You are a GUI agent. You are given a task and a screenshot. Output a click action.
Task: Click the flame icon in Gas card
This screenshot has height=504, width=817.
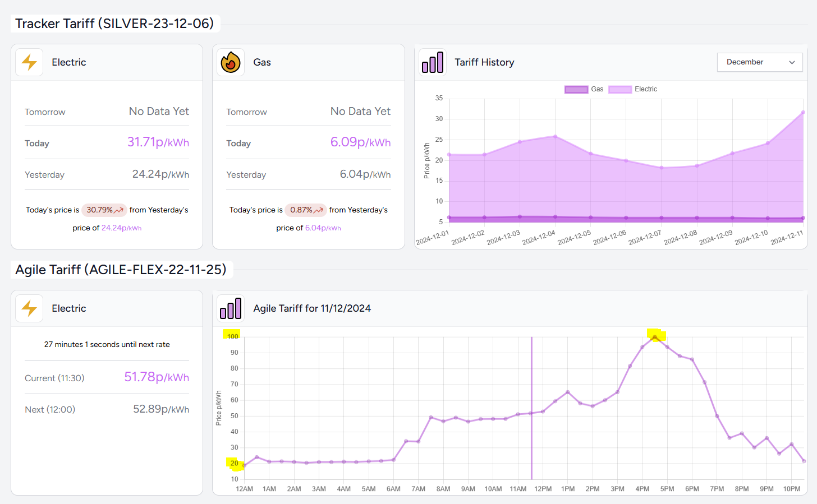click(x=231, y=62)
